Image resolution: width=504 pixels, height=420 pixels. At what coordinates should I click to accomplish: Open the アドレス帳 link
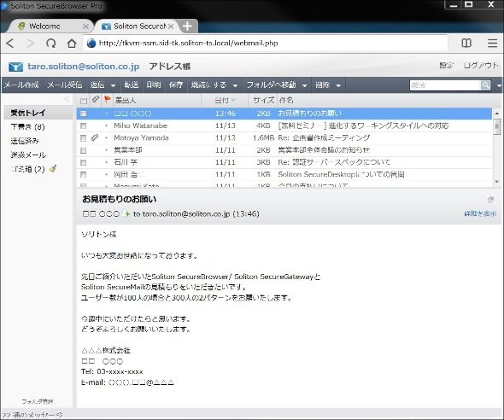coord(170,67)
